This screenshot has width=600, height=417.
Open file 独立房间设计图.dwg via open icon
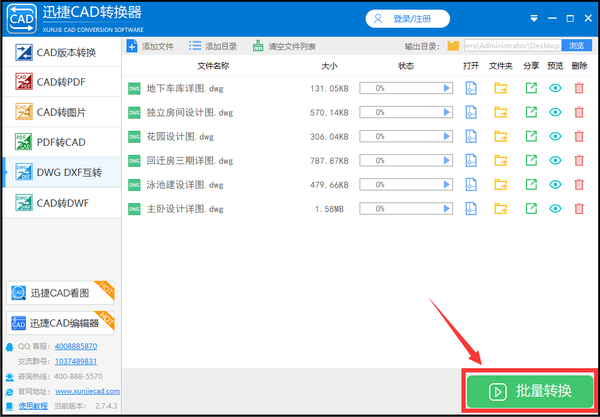(x=471, y=112)
